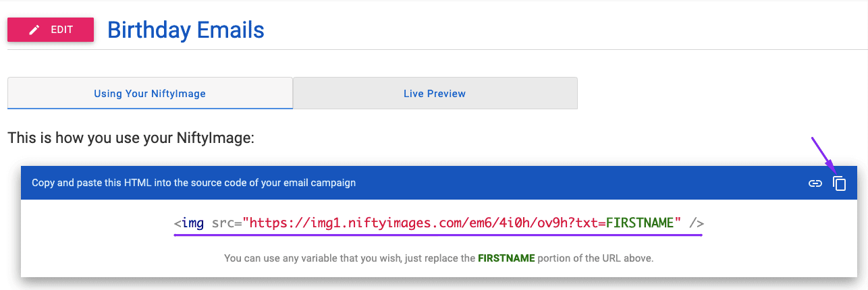
Task: Click the 'You can use any variable' helper text
Action: [439, 258]
